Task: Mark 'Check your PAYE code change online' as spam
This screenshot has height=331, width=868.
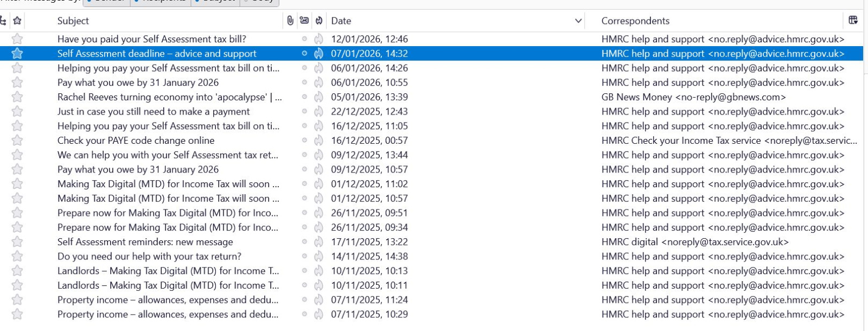Action: point(319,141)
